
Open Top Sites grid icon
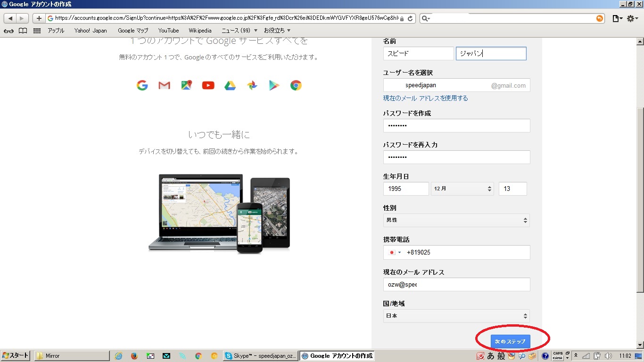(x=37, y=31)
